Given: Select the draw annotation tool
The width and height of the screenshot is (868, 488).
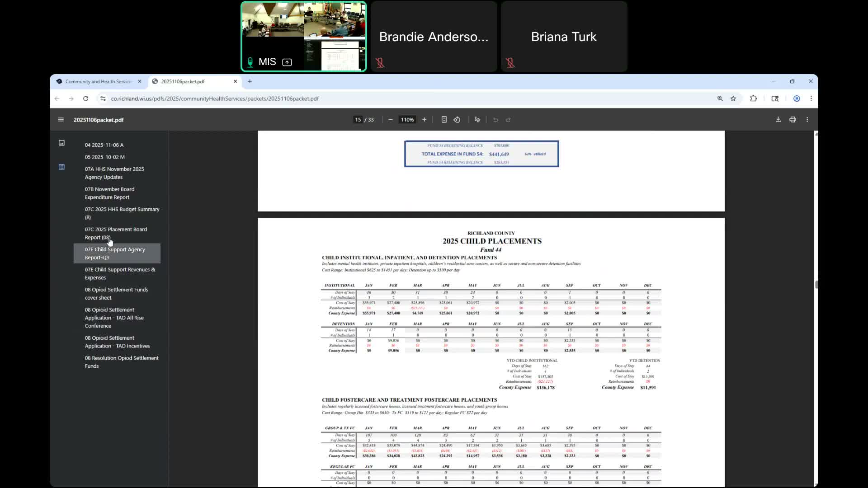Looking at the screenshot, I should (477, 120).
